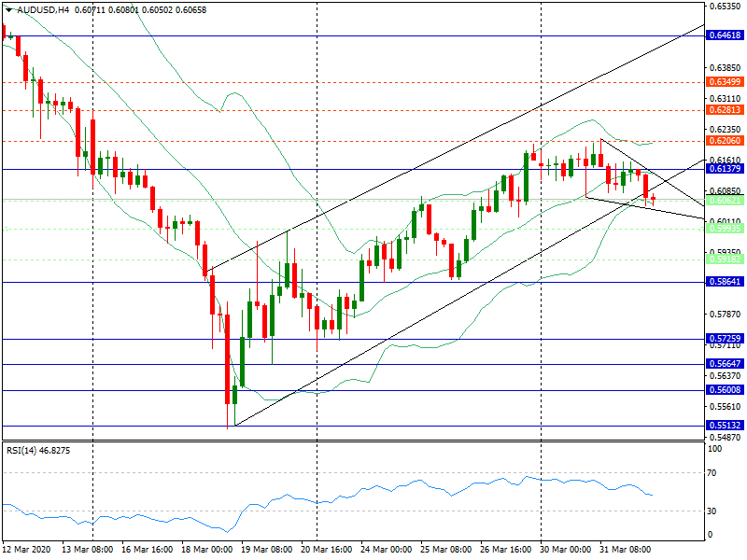This screenshot has width=747, height=560.
Task: Select the blue 0.56008 level label
Action: click(x=725, y=390)
